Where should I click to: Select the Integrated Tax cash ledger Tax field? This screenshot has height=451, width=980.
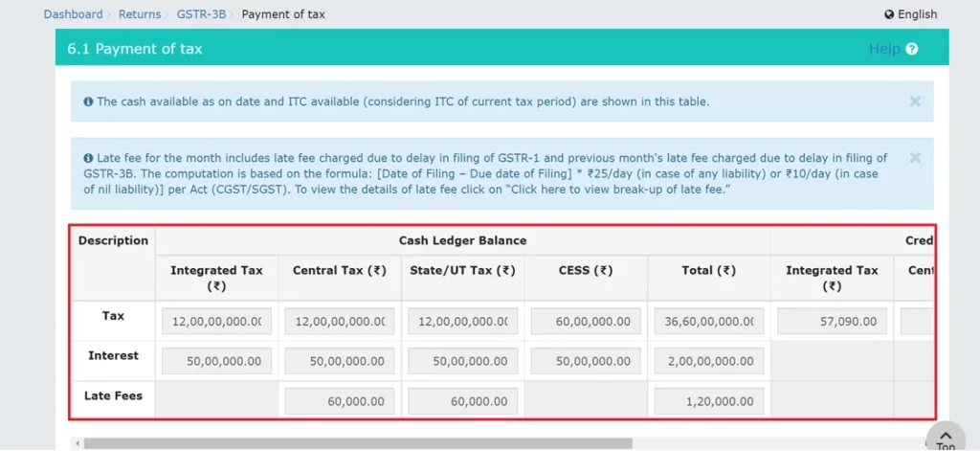(x=216, y=322)
